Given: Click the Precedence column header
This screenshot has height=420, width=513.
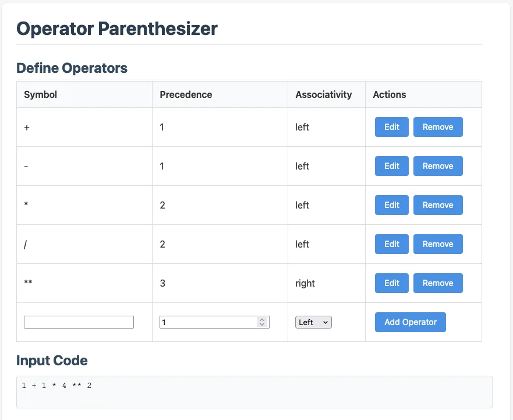Looking at the screenshot, I should 186,94.
